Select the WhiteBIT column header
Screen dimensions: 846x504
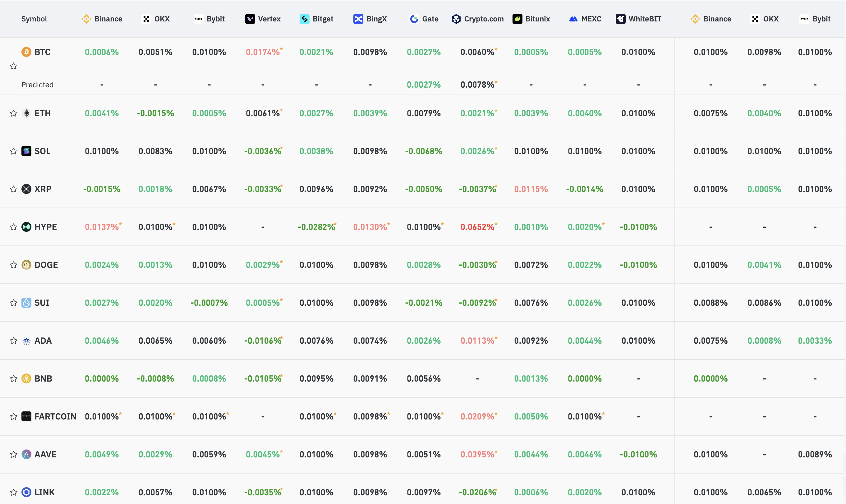click(638, 19)
